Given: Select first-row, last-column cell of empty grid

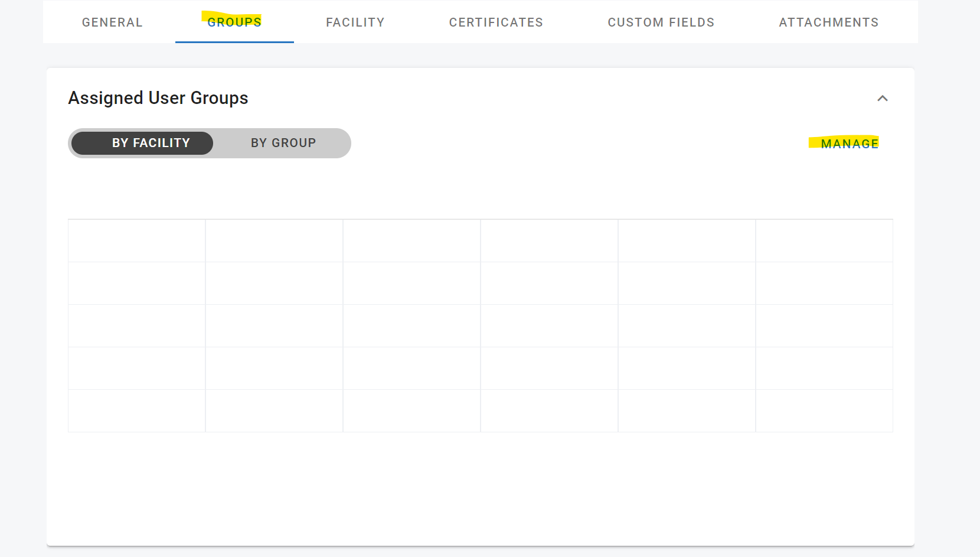Looking at the screenshot, I should pyautogui.click(x=824, y=241).
